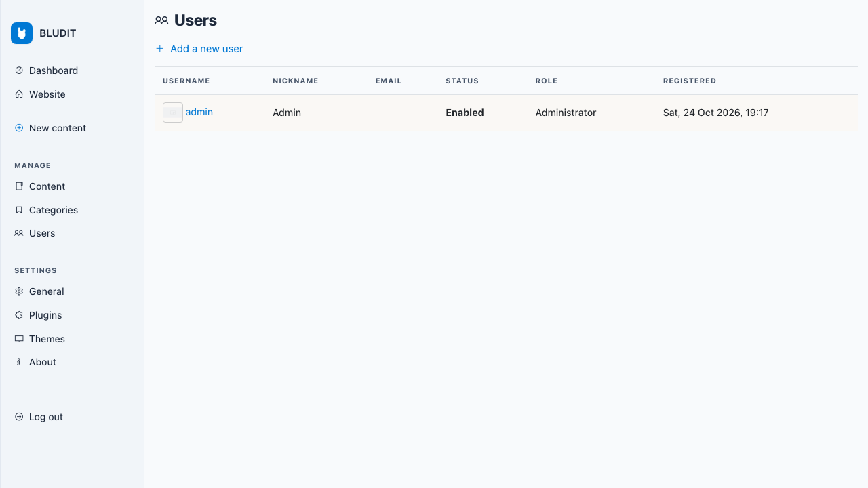Open the Website sidebar item
The image size is (868, 488).
[47, 94]
